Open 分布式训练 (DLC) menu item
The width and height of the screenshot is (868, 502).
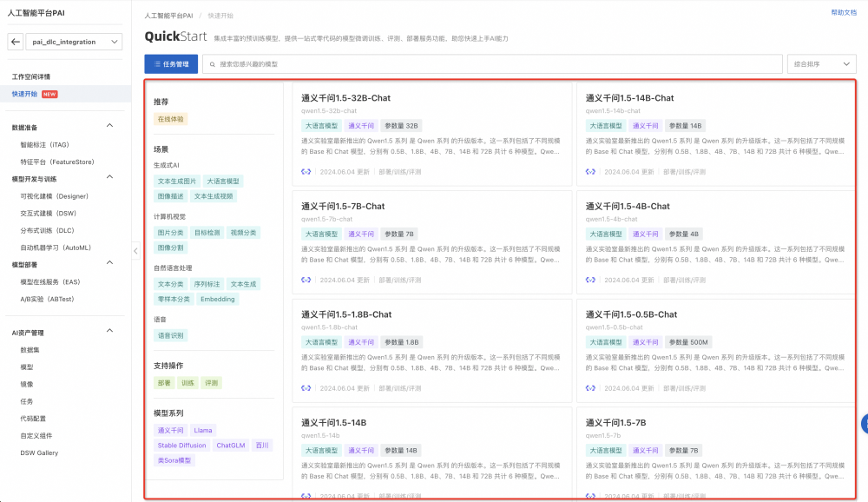47,231
